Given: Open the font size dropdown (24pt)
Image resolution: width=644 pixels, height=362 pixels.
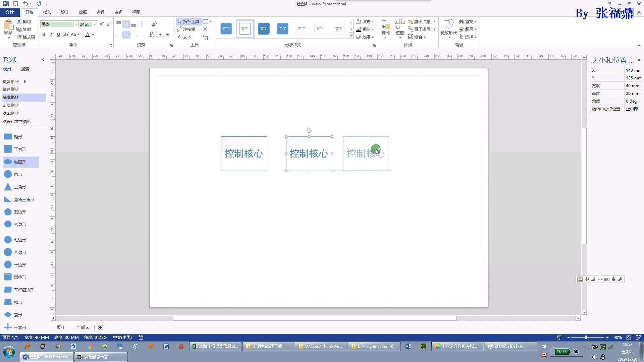Looking at the screenshot, I should (x=95, y=24).
